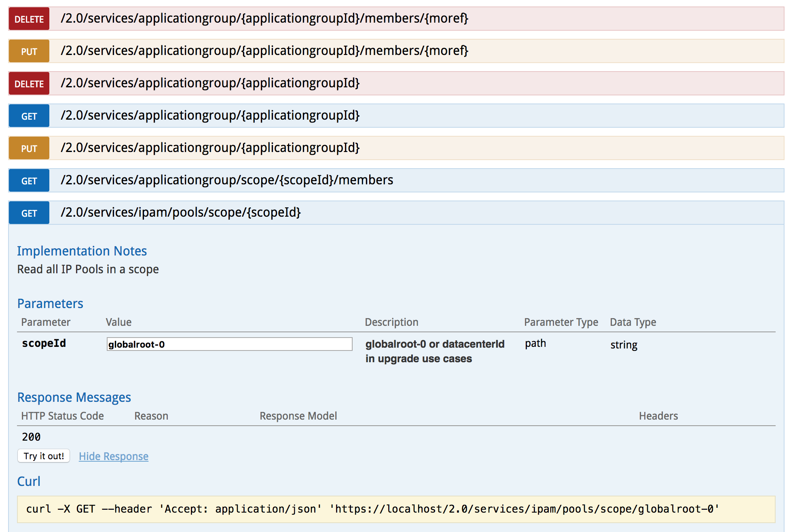
Task: Expand GET applicationgroup/scope/{scopeId}/members path
Action: (x=227, y=180)
